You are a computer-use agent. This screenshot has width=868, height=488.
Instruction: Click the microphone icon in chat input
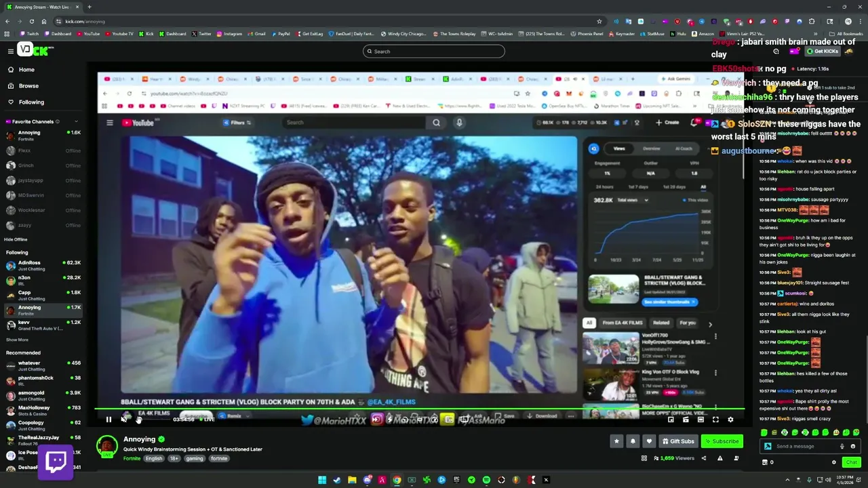point(842,446)
